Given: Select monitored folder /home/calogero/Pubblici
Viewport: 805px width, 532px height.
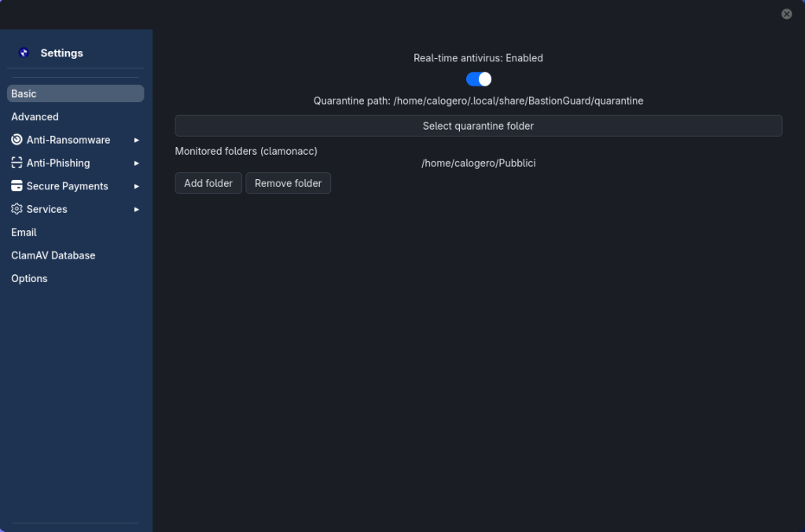Looking at the screenshot, I should [x=479, y=163].
